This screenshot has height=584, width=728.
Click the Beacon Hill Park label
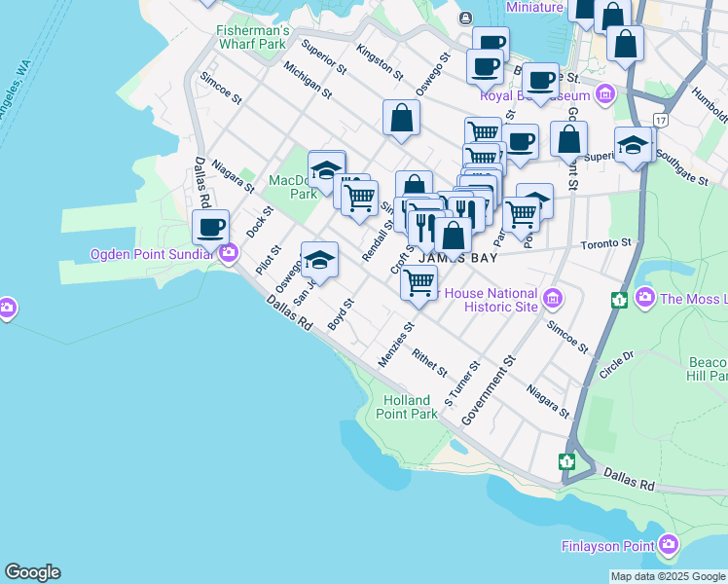(708, 369)
